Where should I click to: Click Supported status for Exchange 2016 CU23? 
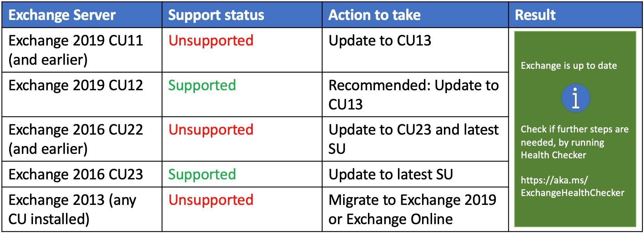coord(202,174)
